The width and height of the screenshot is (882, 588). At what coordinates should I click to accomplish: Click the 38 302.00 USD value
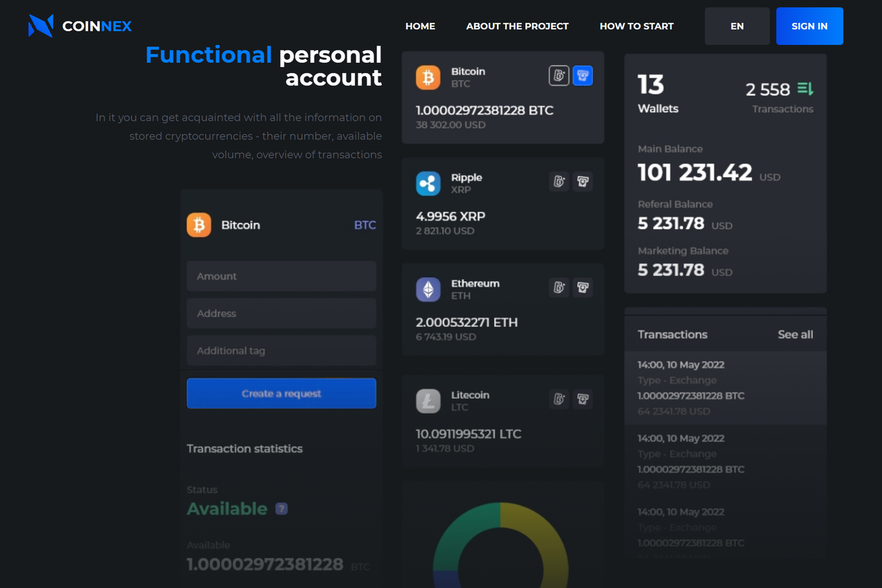point(451,125)
